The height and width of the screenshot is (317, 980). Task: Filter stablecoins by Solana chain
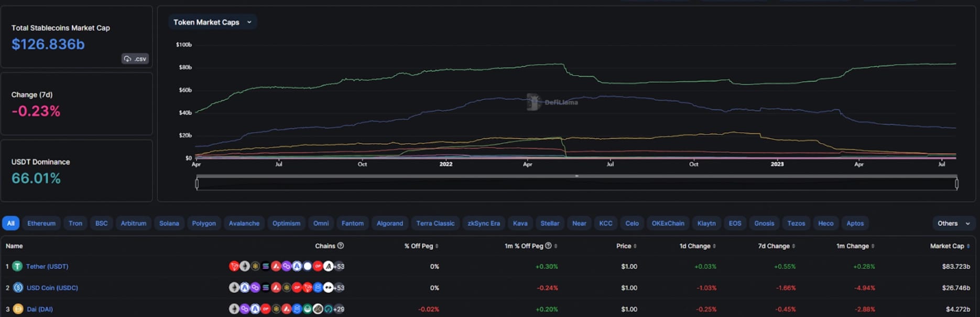[169, 223]
